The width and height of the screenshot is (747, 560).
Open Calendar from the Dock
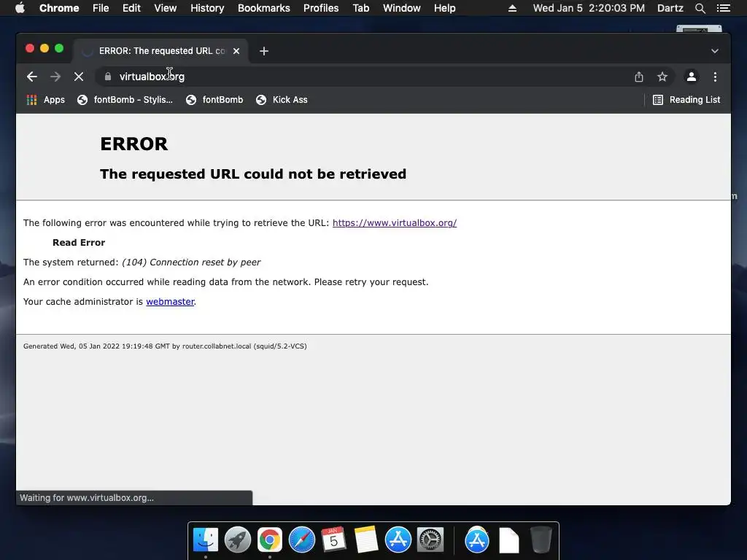(x=334, y=540)
